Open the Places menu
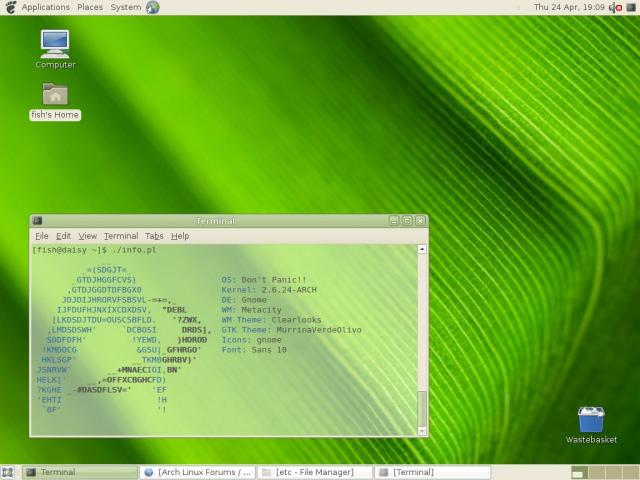The width and height of the screenshot is (640, 480). [x=90, y=7]
